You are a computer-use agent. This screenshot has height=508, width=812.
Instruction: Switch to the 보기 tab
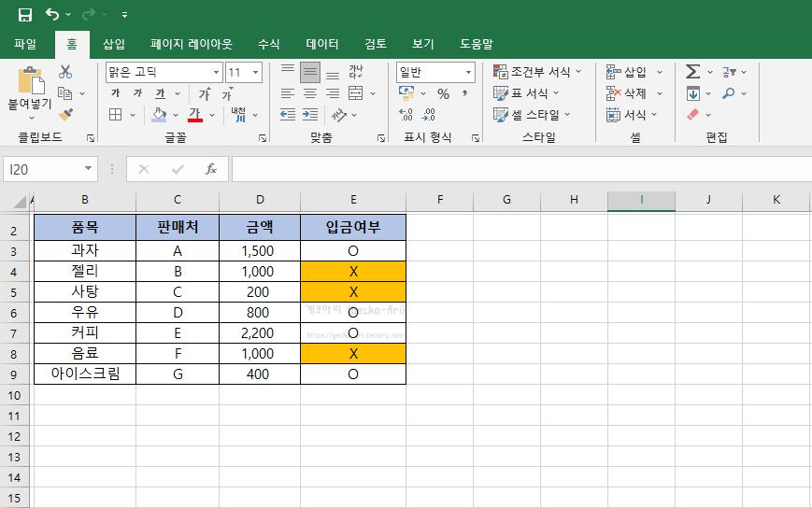click(x=423, y=45)
